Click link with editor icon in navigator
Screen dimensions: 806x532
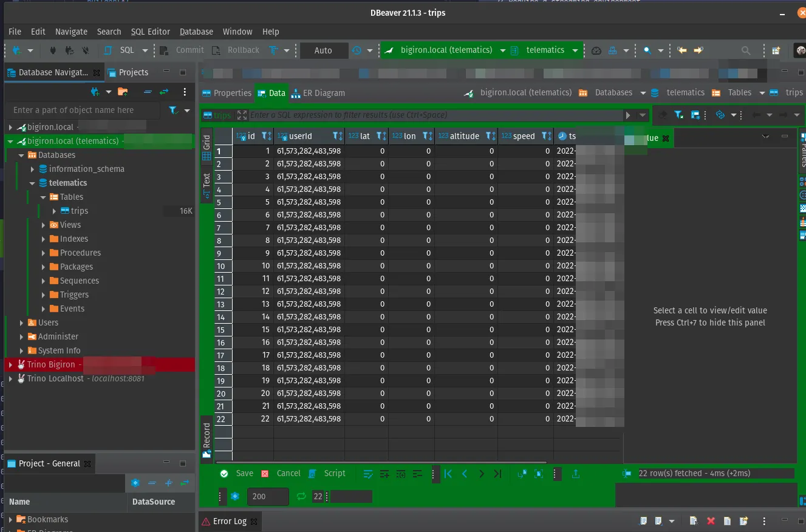tap(163, 92)
